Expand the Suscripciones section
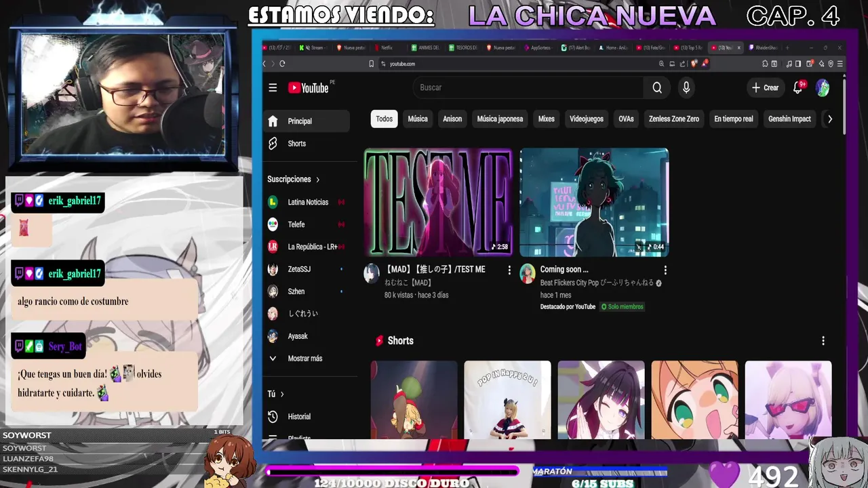This screenshot has height=488, width=868. pos(294,180)
